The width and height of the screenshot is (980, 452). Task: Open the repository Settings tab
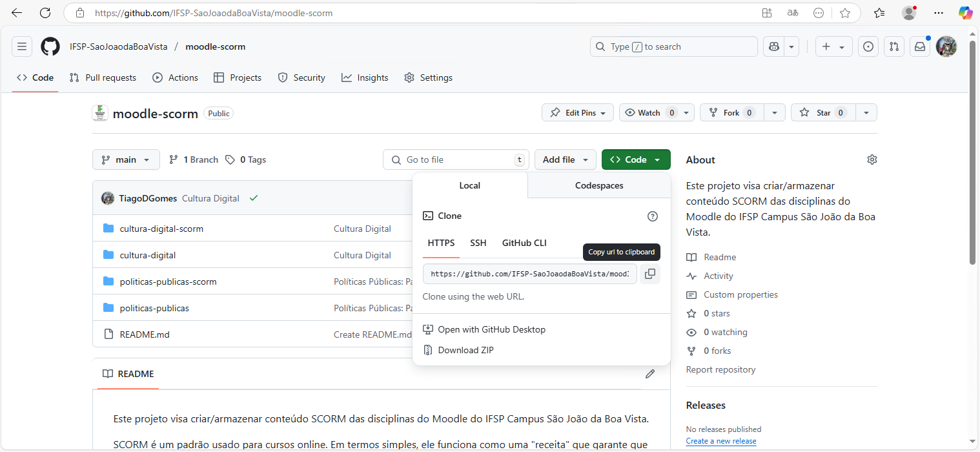tap(428, 77)
